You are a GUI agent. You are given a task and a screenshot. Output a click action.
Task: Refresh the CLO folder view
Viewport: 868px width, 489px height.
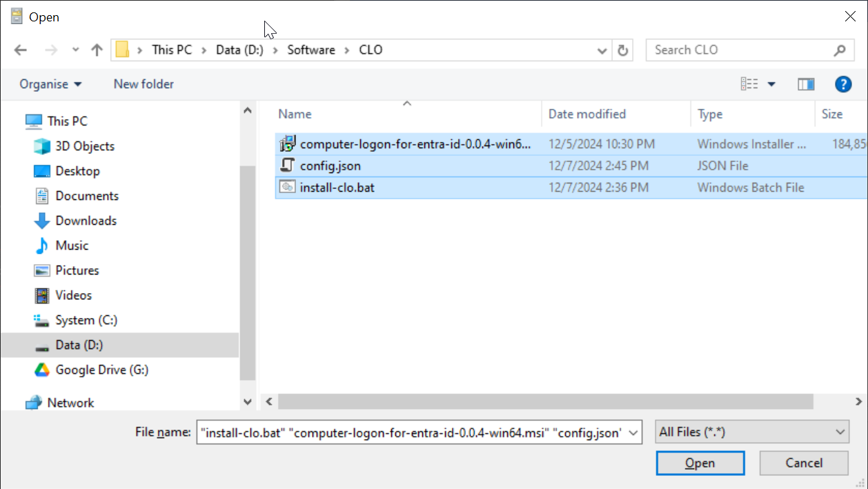point(622,50)
